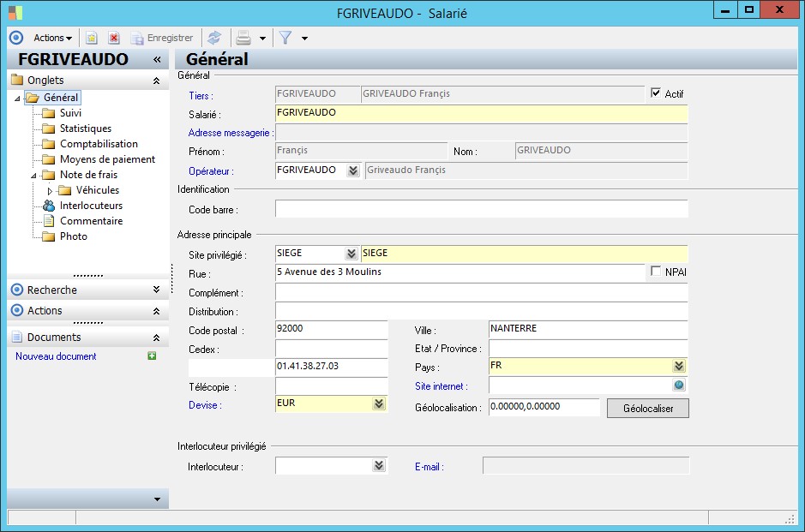Click the red delete record icon

point(113,38)
